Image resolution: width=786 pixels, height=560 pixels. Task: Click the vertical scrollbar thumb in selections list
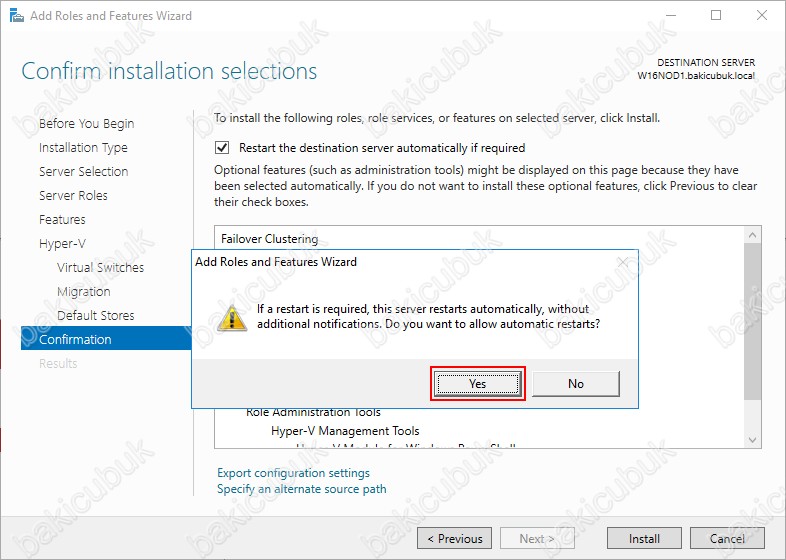coord(752,321)
